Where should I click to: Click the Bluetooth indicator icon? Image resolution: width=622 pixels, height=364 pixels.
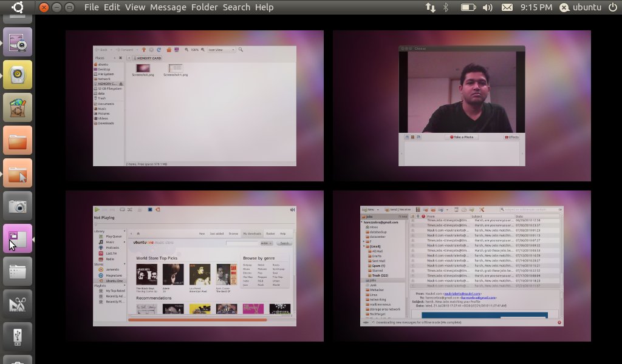[x=445, y=7]
